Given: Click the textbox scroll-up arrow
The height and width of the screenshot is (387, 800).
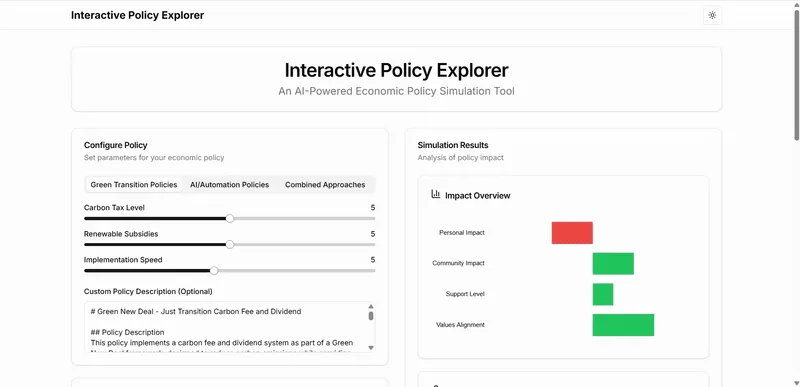Looking at the screenshot, I should [371, 306].
